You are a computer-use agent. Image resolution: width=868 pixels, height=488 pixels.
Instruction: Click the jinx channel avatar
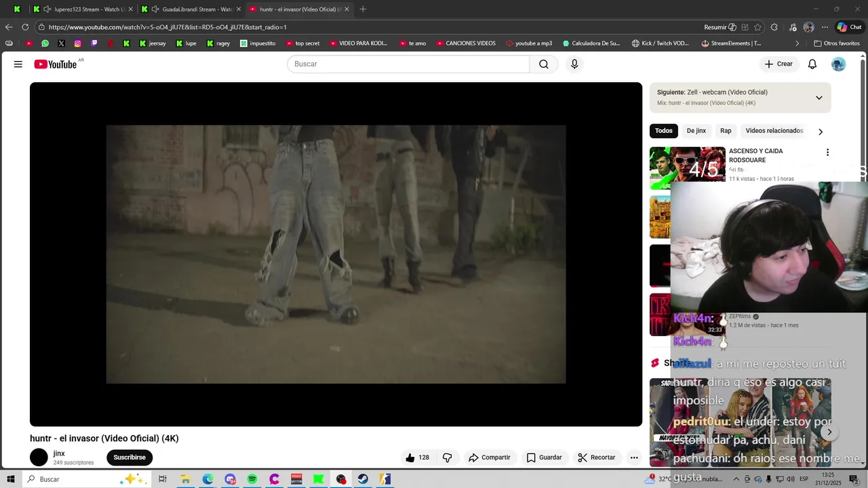click(x=39, y=457)
